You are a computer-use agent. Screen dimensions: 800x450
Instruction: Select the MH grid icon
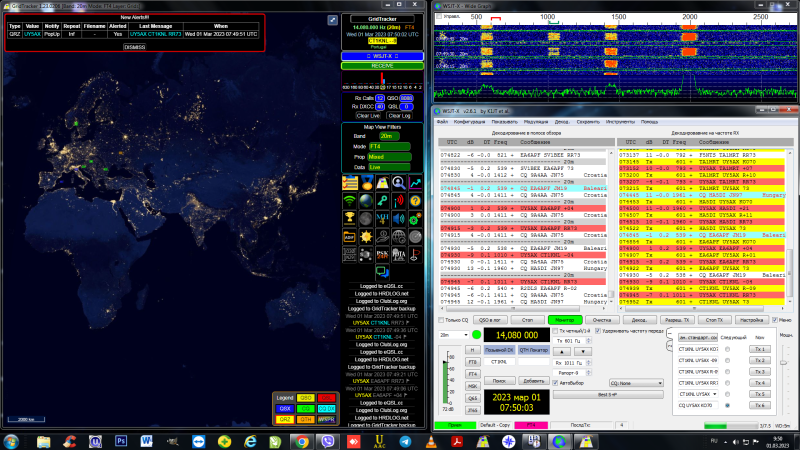(x=382, y=218)
